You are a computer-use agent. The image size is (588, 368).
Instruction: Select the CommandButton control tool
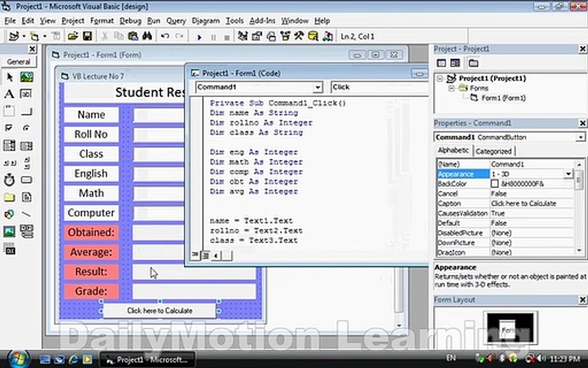(x=26, y=111)
